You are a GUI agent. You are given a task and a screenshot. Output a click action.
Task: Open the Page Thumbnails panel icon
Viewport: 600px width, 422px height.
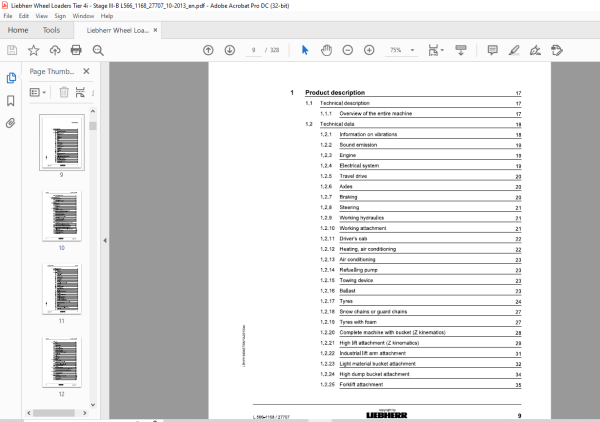tap(11, 78)
